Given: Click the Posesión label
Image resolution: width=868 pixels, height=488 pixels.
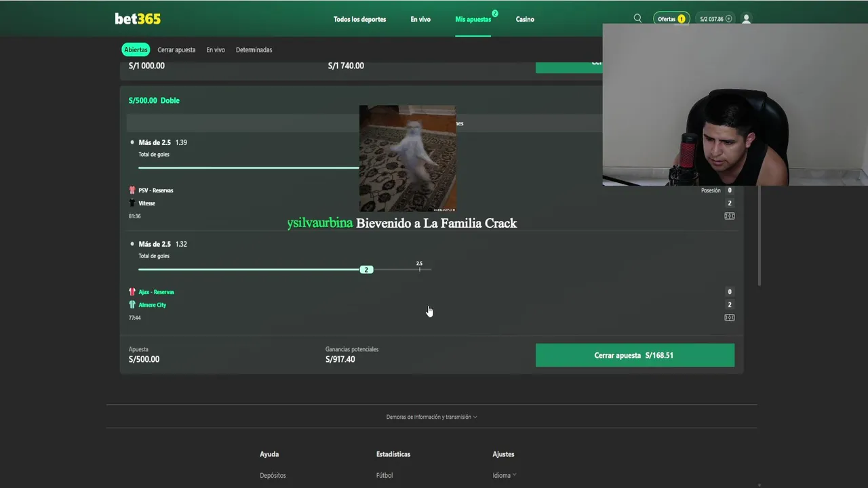Looking at the screenshot, I should (x=711, y=190).
